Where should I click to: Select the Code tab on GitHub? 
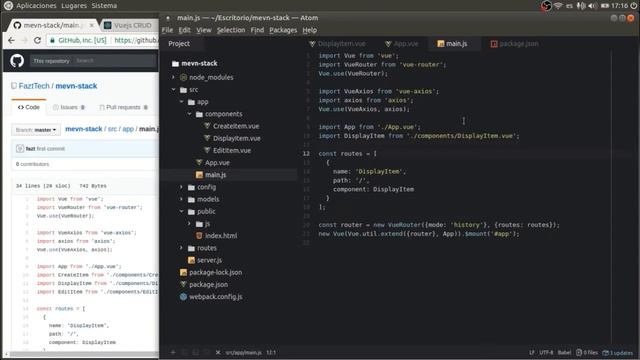tap(29, 107)
